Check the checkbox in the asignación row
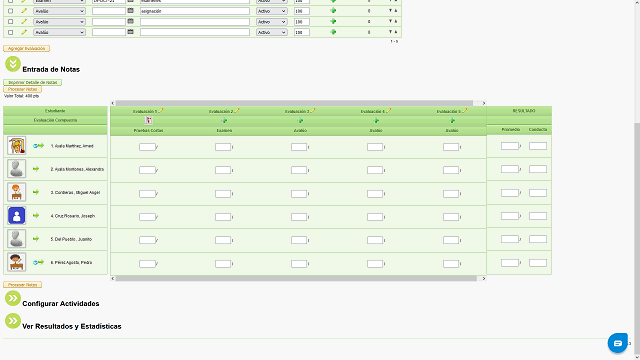Image resolution: width=640 pixels, height=360 pixels. point(11,11)
